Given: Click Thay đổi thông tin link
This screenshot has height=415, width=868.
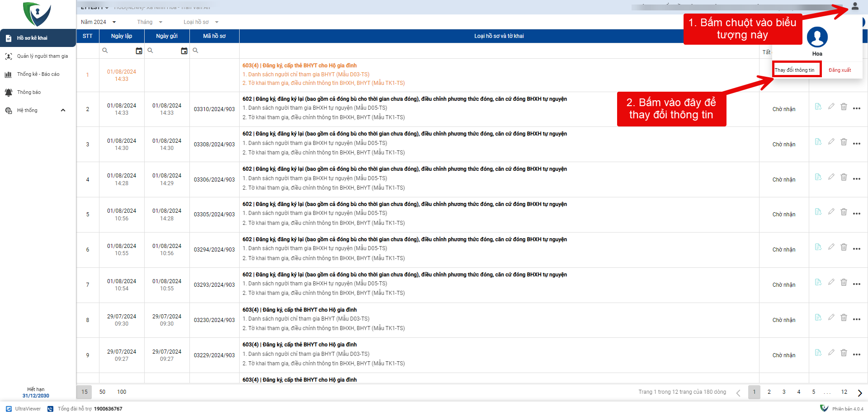Looking at the screenshot, I should click(x=794, y=70).
